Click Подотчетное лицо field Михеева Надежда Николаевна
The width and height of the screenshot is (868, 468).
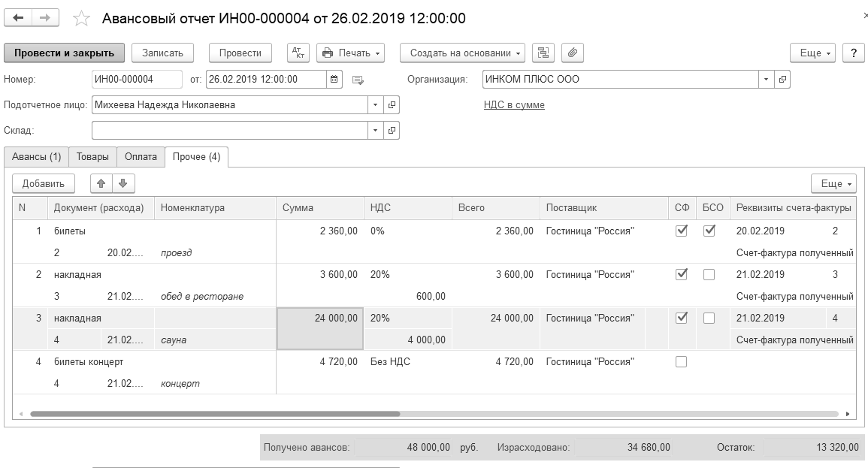pyautogui.click(x=230, y=104)
